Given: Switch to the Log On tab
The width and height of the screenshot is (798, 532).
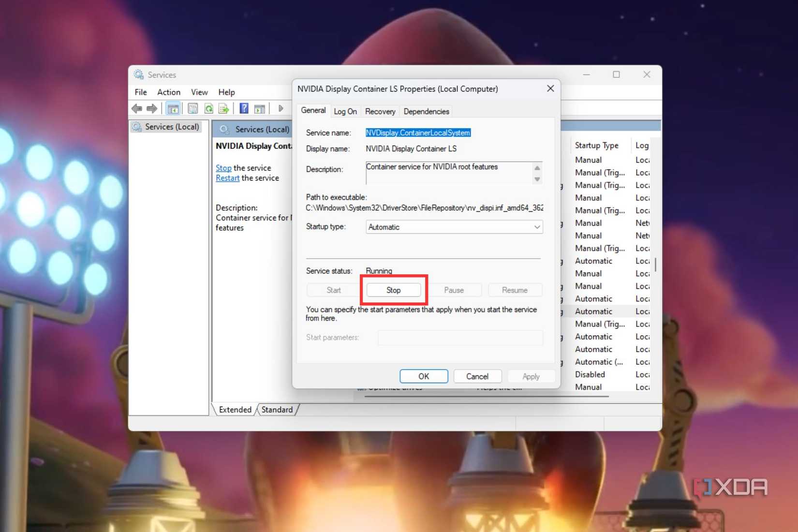Looking at the screenshot, I should pos(345,111).
